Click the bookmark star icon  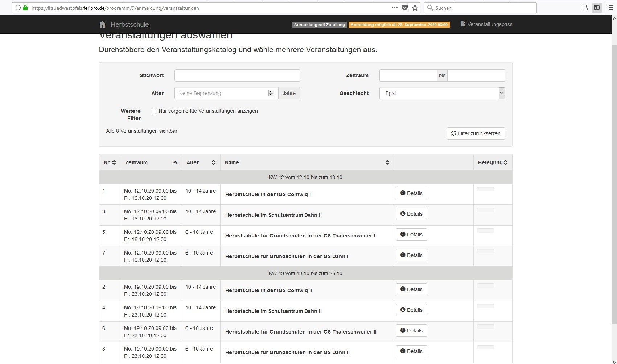pos(415,8)
